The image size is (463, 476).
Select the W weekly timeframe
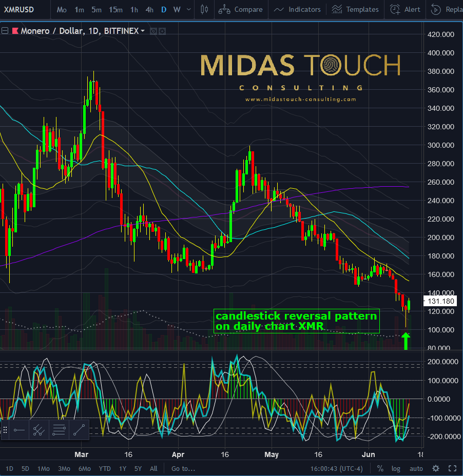pos(177,10)
